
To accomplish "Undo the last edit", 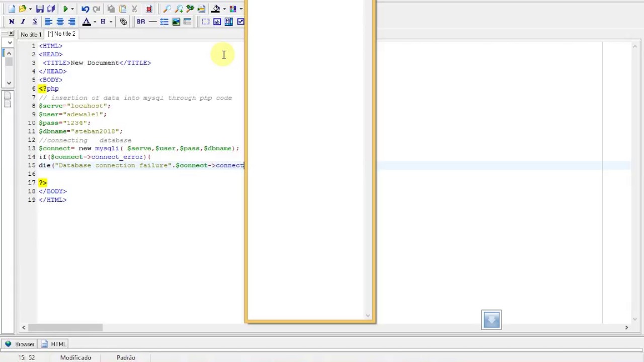I will click(x=85, y=9).
